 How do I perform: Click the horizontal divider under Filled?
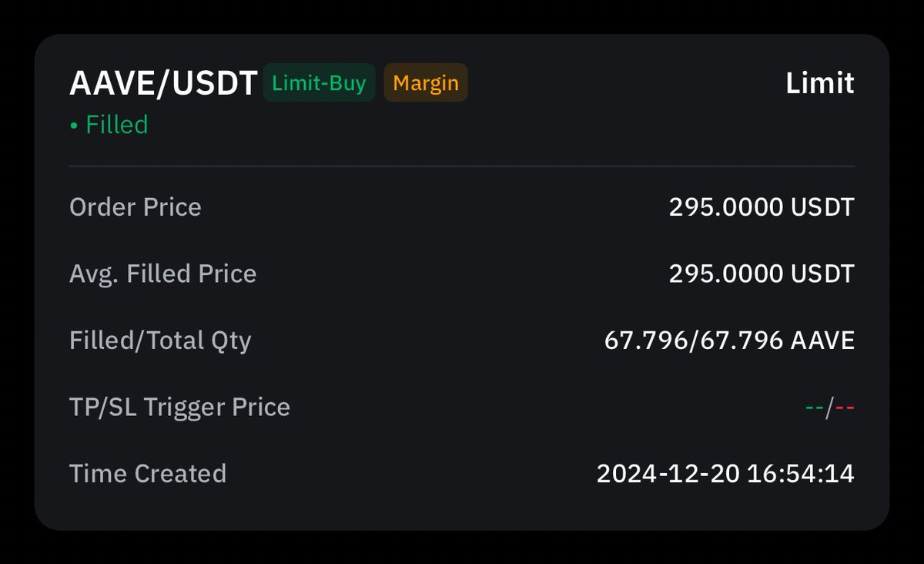point(462,166)
